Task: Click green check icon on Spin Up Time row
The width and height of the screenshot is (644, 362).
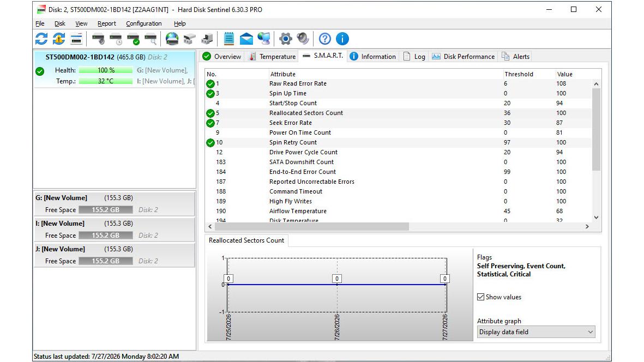Action: 210,94
